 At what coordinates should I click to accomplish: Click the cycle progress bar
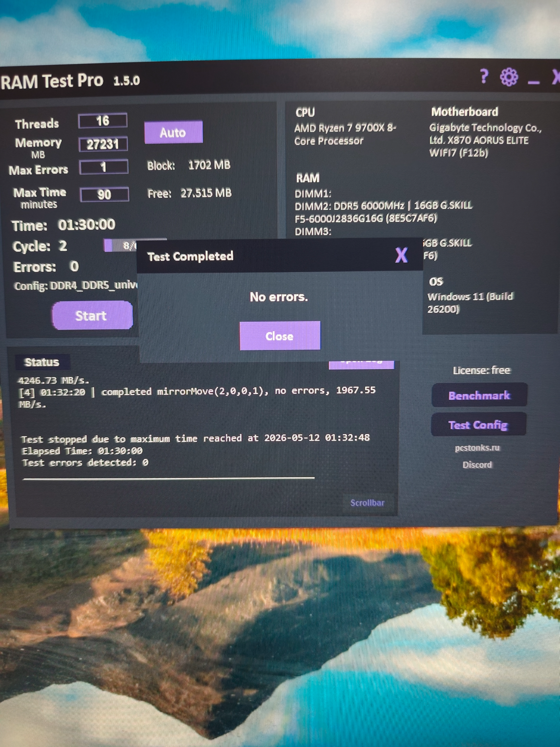tap(135, 245)
